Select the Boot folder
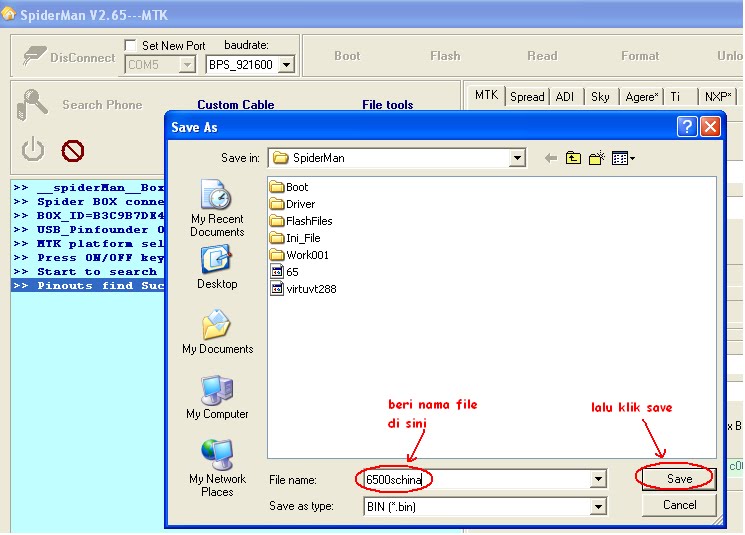The height and width of the screenshot is (535, 745). tap(289, 187)
